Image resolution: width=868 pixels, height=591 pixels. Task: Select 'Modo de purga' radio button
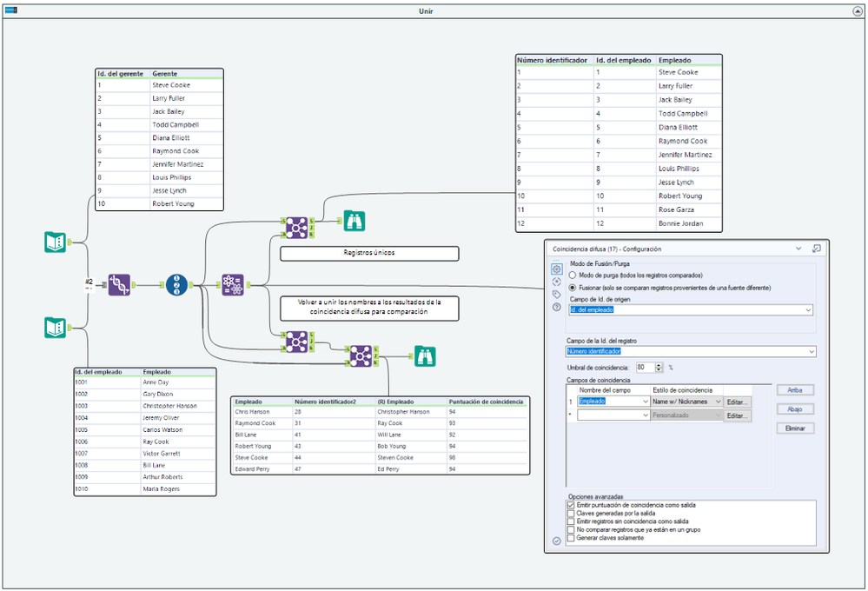[573, 276]
